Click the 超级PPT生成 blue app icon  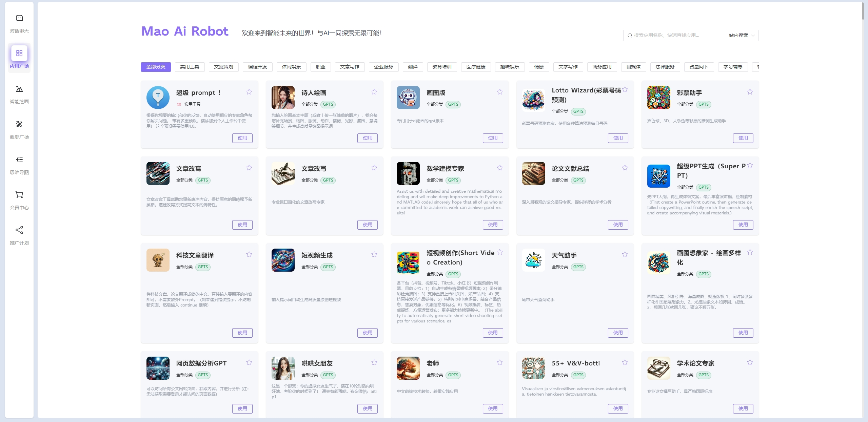coord(659,176)
